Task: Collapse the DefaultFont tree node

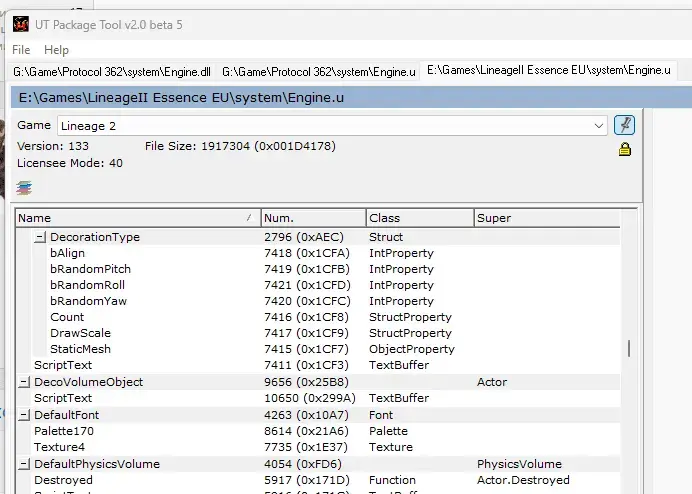Action: [x=24, y=415]
